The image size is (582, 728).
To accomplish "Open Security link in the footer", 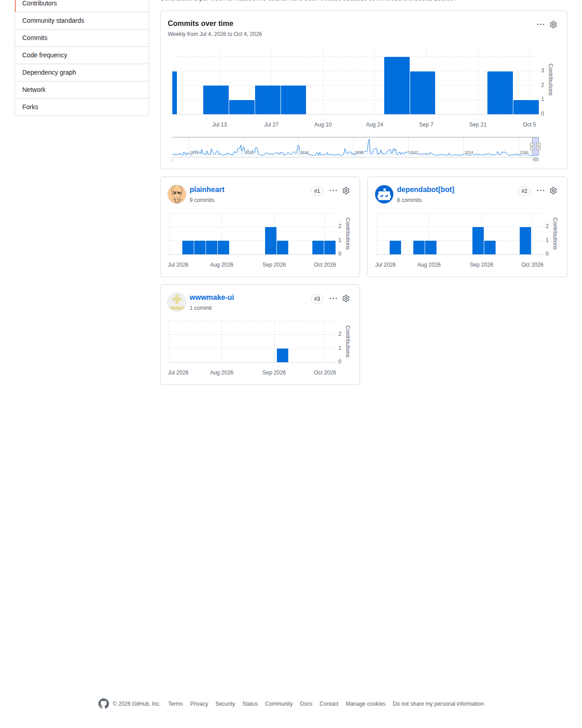I will tap(225, 704).
